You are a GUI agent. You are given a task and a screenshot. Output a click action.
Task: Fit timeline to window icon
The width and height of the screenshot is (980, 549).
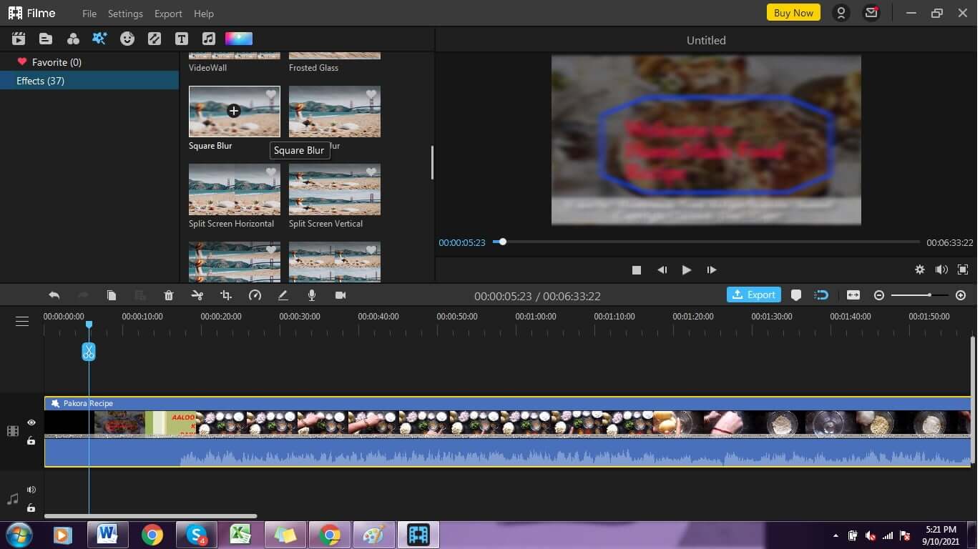[x=853, y=295]
